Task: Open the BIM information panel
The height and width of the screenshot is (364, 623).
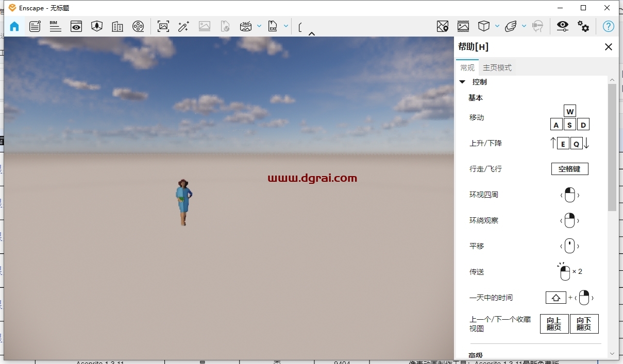Action: pos(56,26)
